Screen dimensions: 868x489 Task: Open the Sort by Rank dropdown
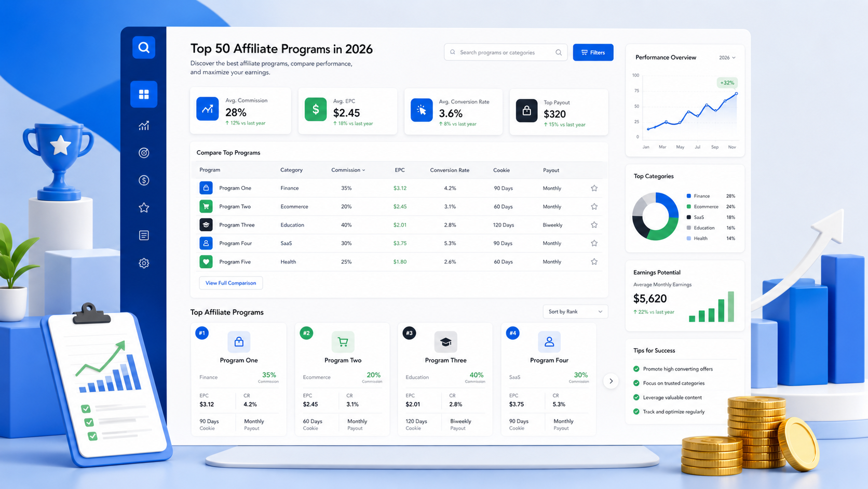click(575, 311)
